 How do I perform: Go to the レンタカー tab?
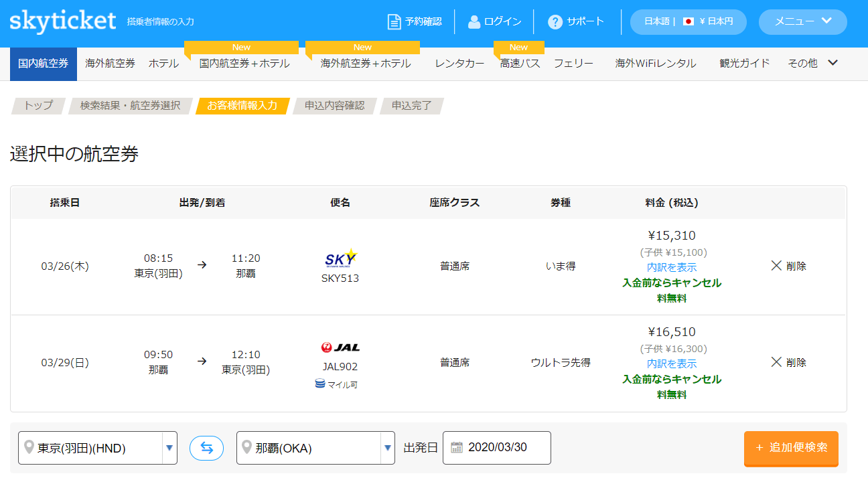tap(459, 64)
